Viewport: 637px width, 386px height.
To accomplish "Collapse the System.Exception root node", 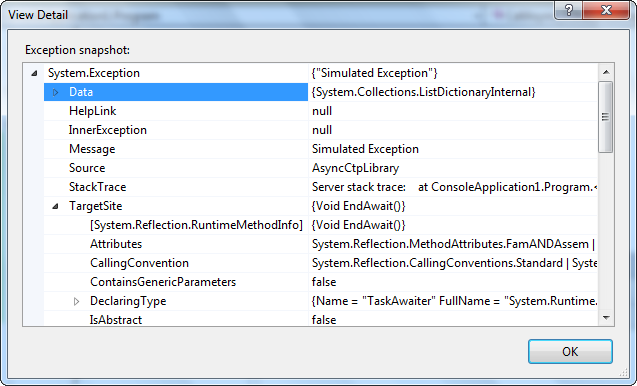I will tap(35, 73).
